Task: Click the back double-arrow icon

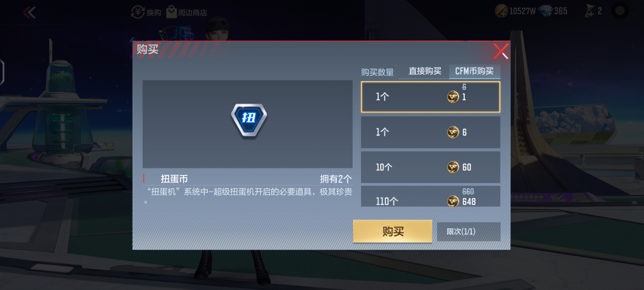Action: pos(30,12)
